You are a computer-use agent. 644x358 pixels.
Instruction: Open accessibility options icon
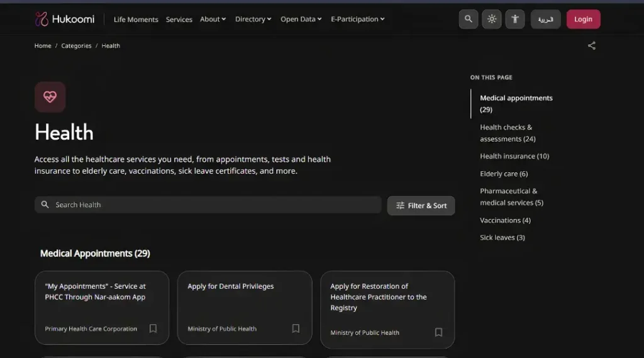(x=515, y=19)
